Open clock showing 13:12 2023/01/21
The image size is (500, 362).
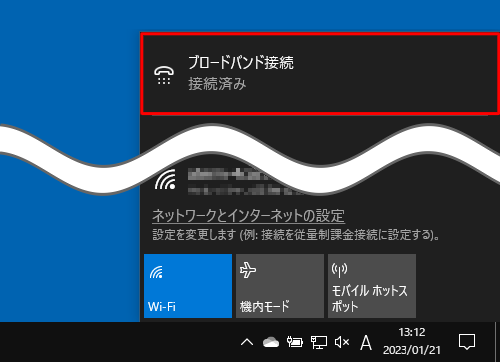point(412,341)
